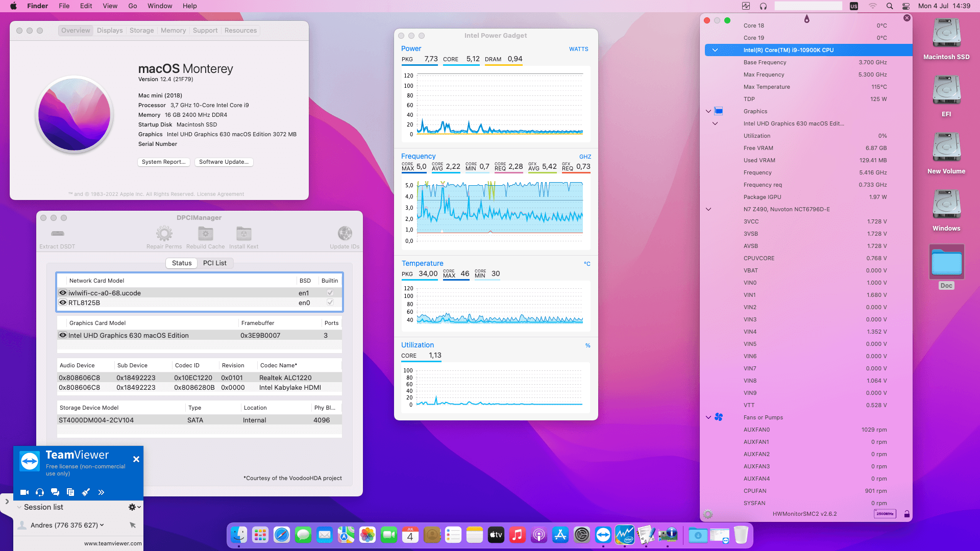Screen dimensions: 980x551
Task: Start TeamViewer video call camera icon
Action: click(24, 492)
